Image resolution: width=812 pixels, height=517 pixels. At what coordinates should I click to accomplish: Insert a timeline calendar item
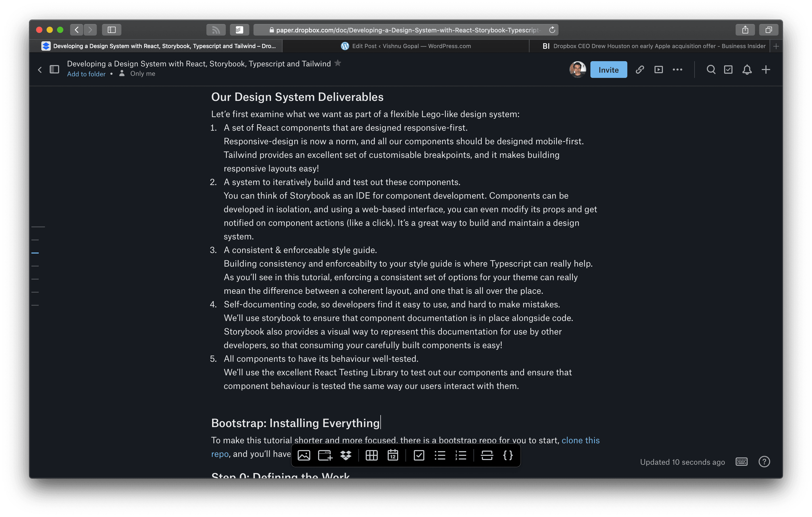[x=393, y=455]
